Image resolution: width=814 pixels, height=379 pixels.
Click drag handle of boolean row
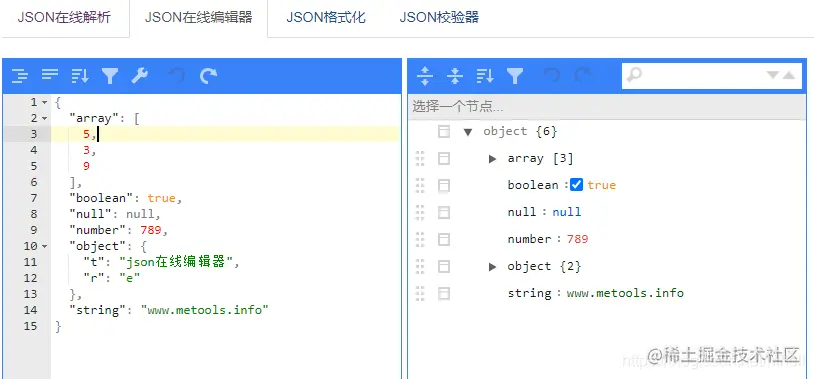(420, 185)
